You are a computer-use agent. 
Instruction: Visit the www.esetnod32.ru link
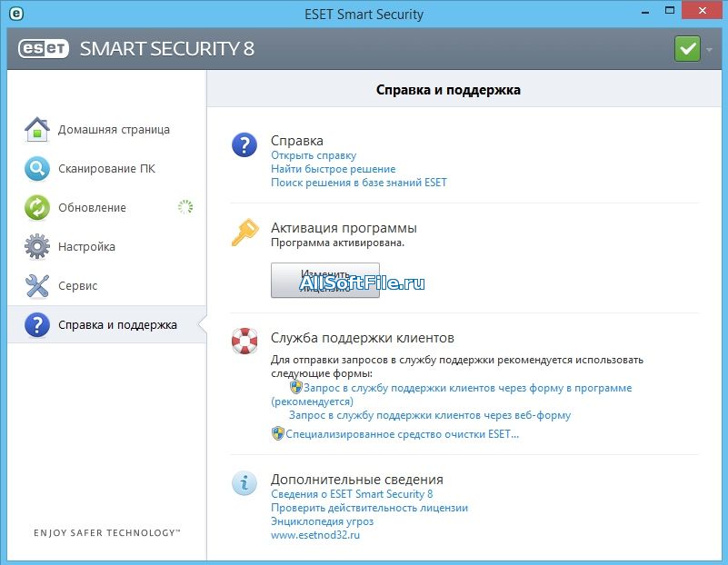point(315,535)
